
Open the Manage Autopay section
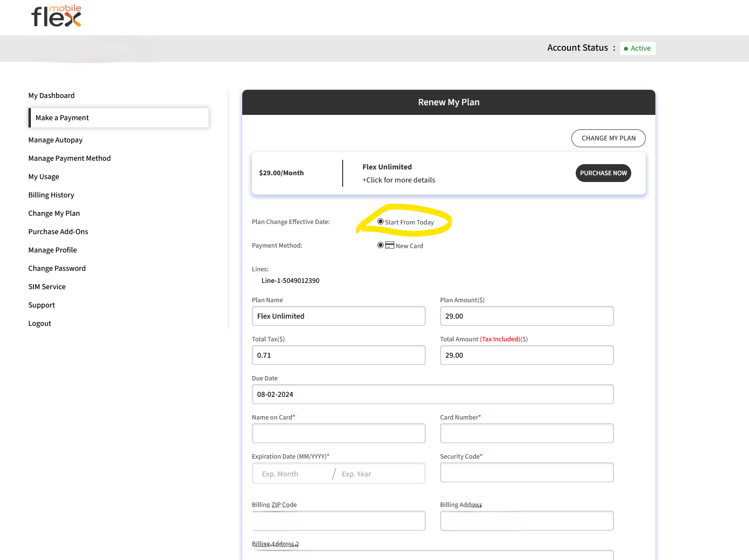(55, 140)
